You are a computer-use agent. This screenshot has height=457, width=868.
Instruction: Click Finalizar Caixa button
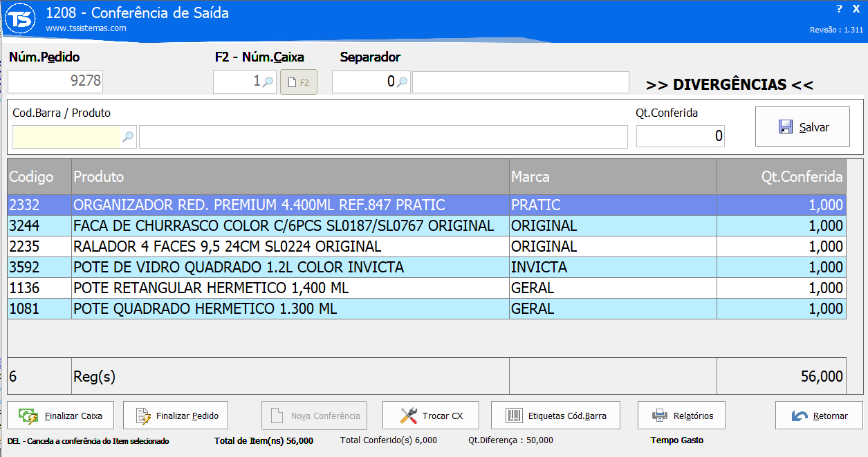click(62, 416)
